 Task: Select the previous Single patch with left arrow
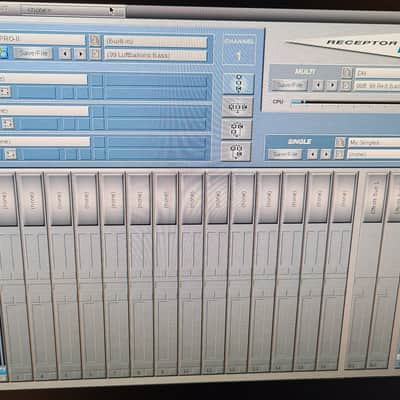[x=312, y=154]
